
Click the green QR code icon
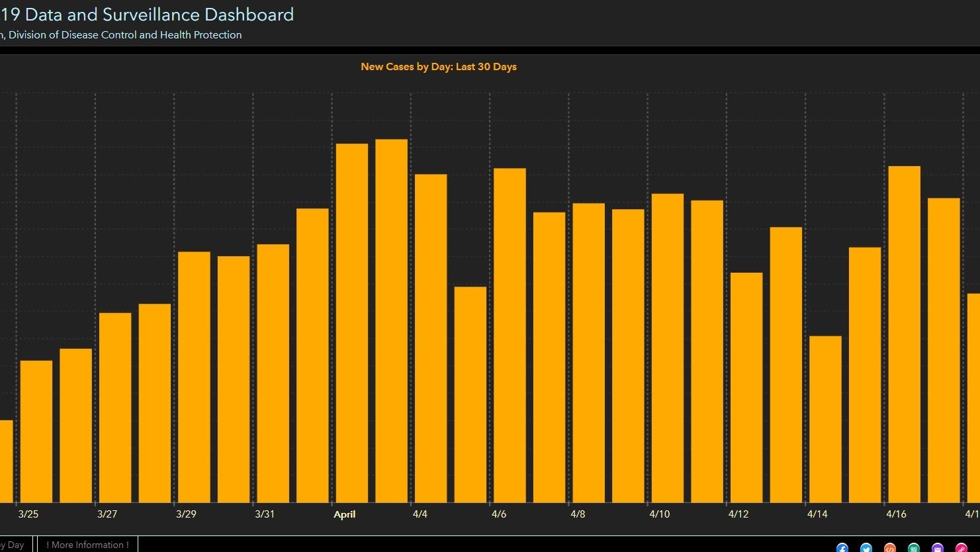coord(914,548)
